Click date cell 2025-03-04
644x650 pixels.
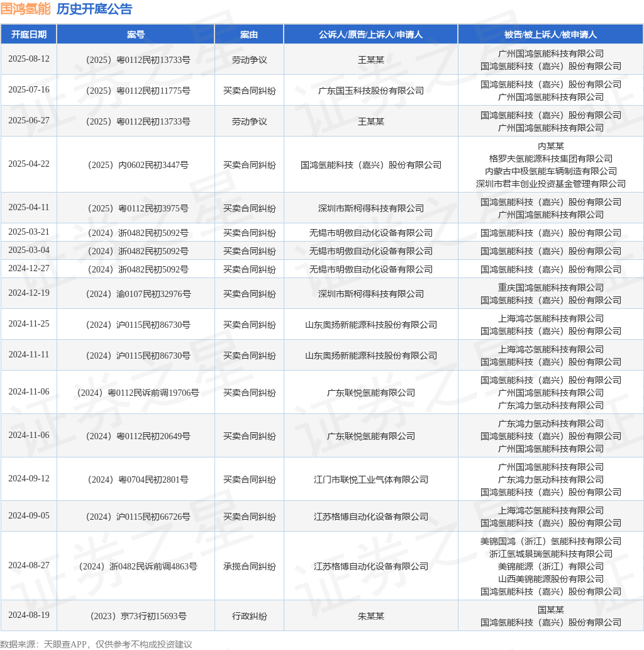[x=28, y=250]
